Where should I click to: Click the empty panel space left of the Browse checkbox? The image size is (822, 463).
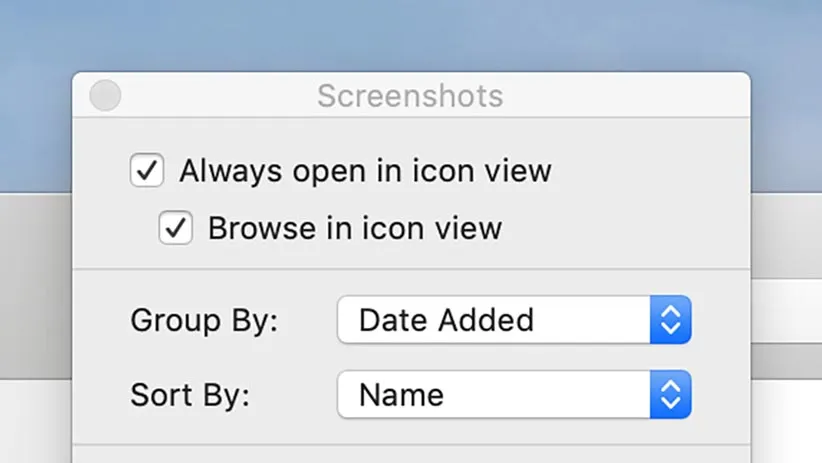[115, 229]
